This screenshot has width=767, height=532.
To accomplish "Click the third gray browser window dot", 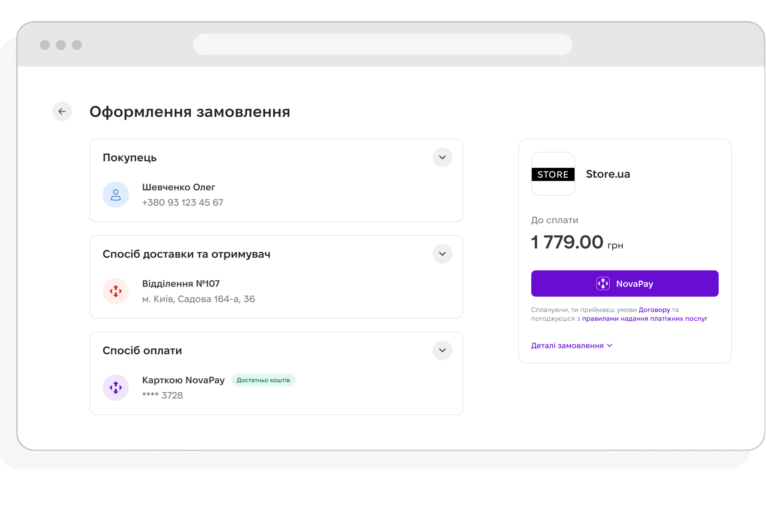I will [77, 45].
